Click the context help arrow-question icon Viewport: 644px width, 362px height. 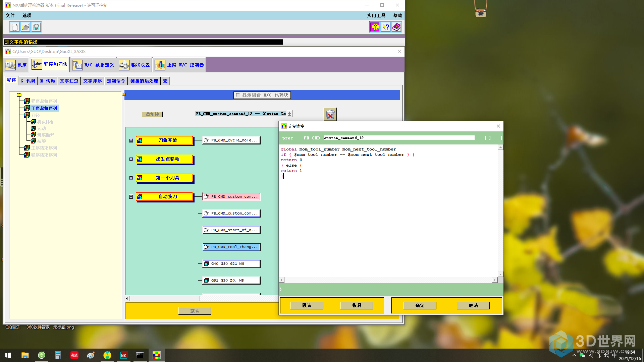[386, 27]
